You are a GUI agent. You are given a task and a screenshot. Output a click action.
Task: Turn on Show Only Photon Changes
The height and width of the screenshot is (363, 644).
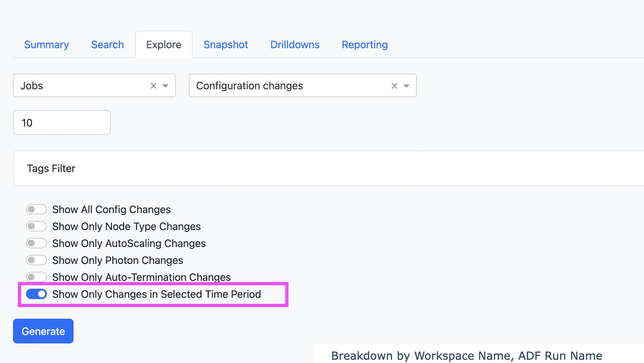tap(36, 260)
